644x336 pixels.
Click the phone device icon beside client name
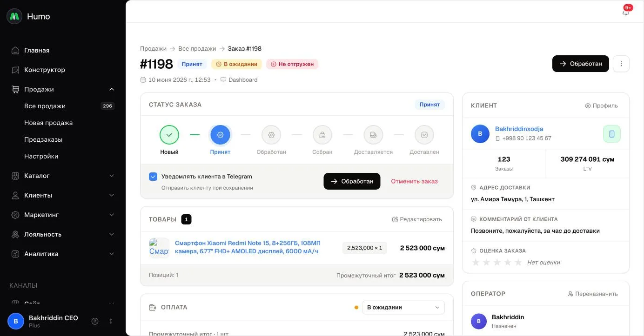click(x=612, y=134)
